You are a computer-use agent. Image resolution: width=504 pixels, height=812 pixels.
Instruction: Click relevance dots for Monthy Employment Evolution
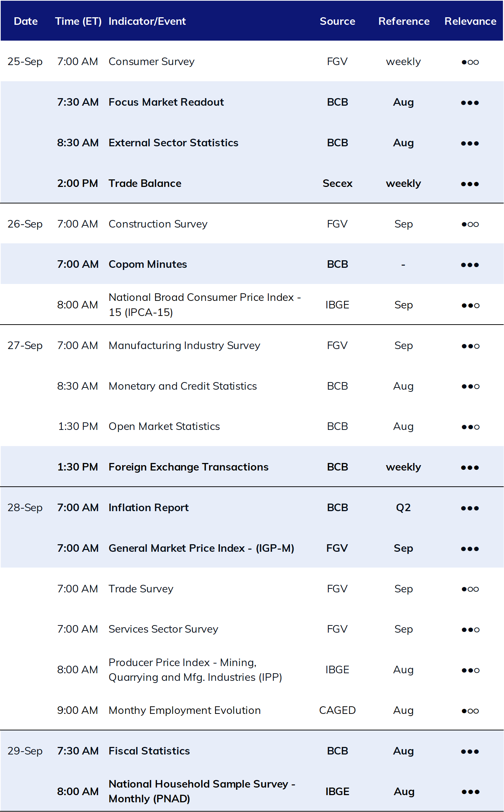pyautogui.click(x=470, y=711)
